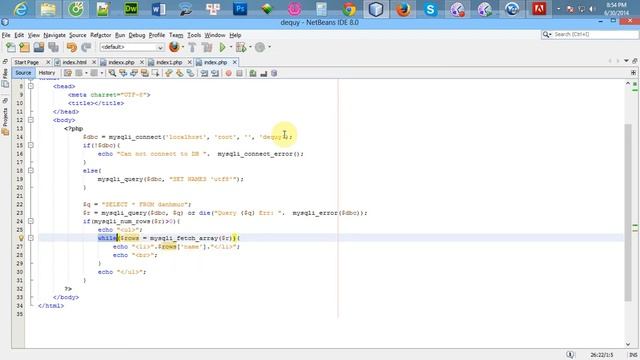Open the Projects side panel
The width and height of the screenshot is (640, 360).
click(5, 121)
